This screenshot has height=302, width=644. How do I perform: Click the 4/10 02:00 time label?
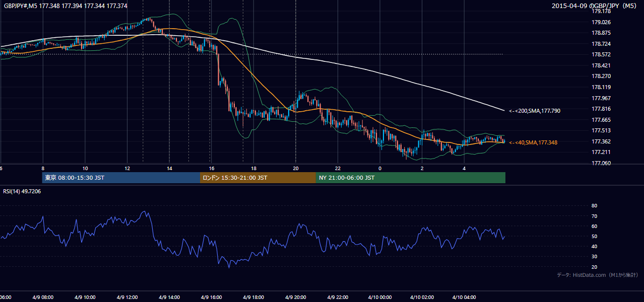(x=422, y=297)
